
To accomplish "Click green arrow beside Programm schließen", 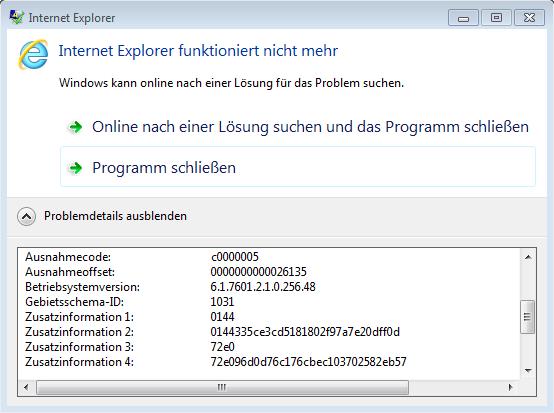I will pos(75,168).
